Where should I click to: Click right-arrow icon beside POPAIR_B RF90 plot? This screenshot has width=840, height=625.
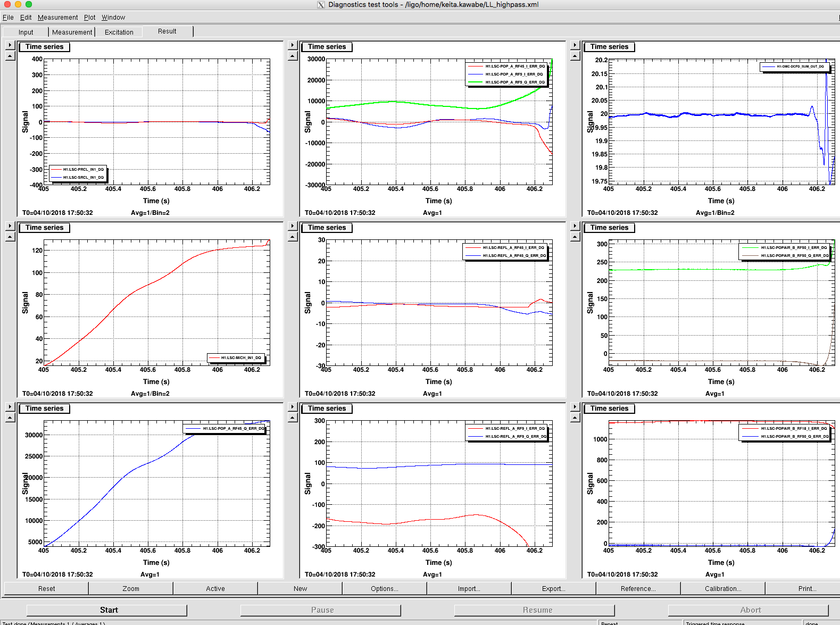click(575, 226)
